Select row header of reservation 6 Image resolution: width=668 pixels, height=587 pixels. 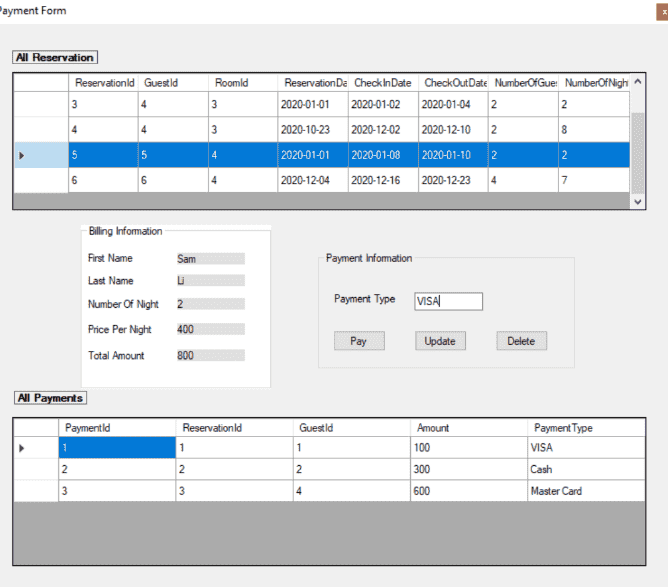click(x=41, y=180)
